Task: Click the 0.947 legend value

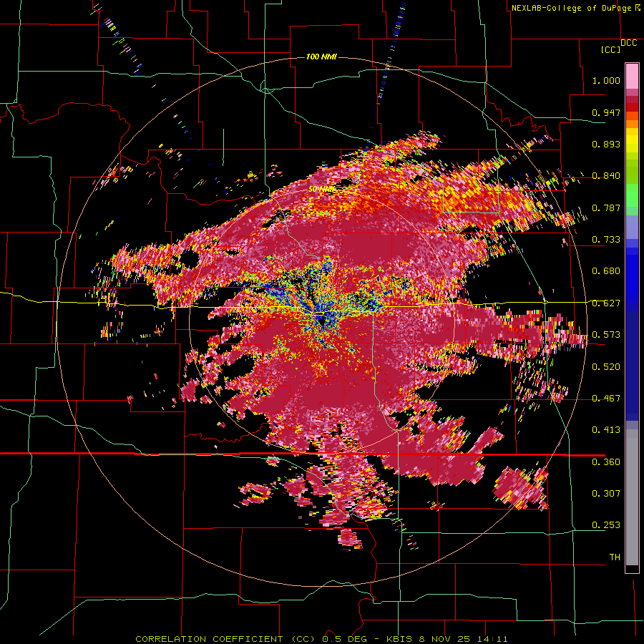Action: pos(606,112)
